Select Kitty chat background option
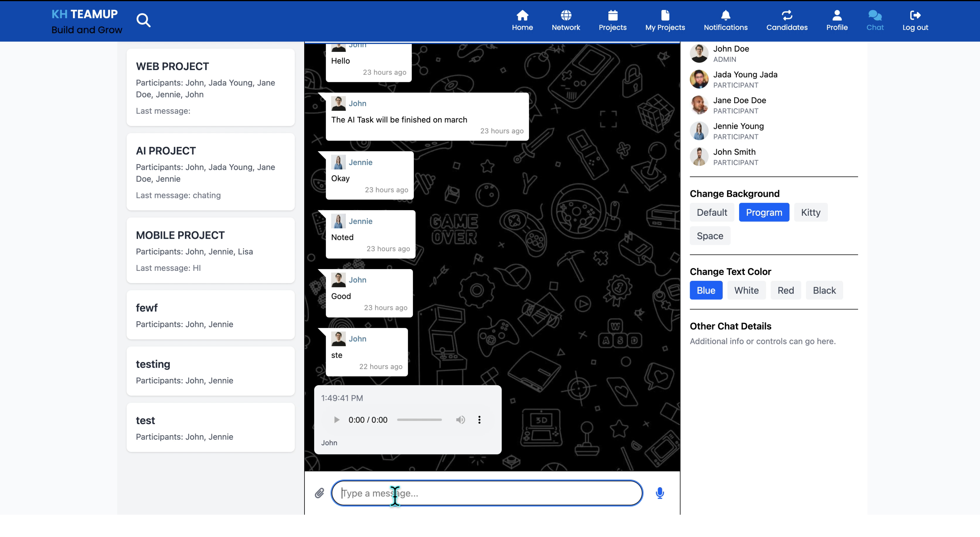 810,212
